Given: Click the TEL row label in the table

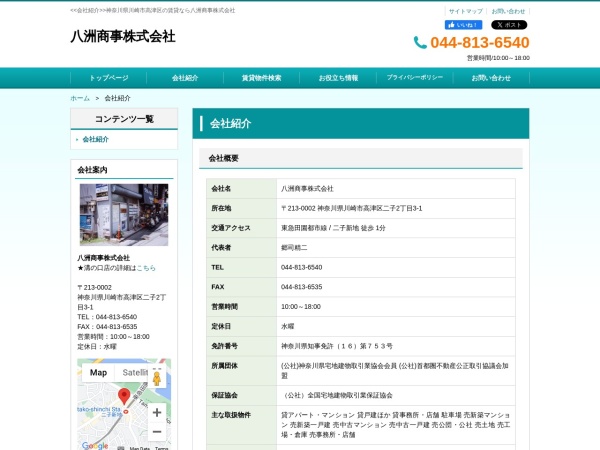Looking at the screenshot, I should coord(217,267).
